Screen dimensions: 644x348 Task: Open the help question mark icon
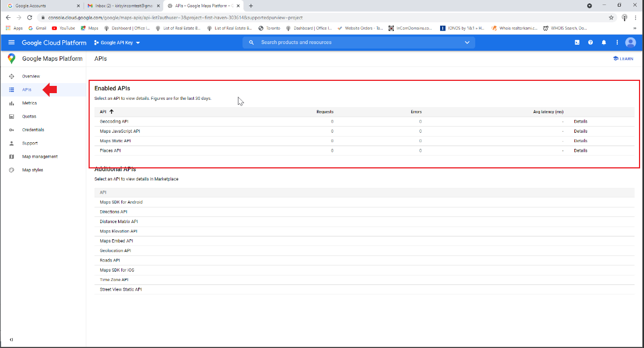pyautogui.click(x=591, y=42)
